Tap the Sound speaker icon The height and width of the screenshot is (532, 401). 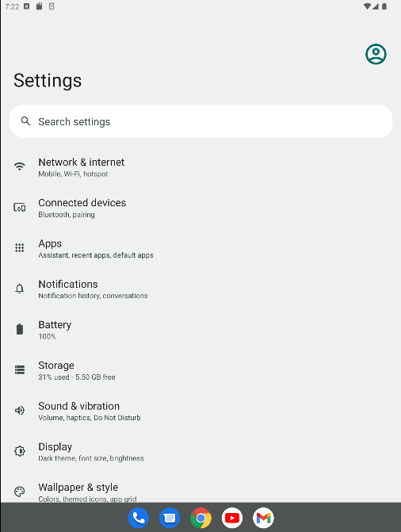(20, 411)
